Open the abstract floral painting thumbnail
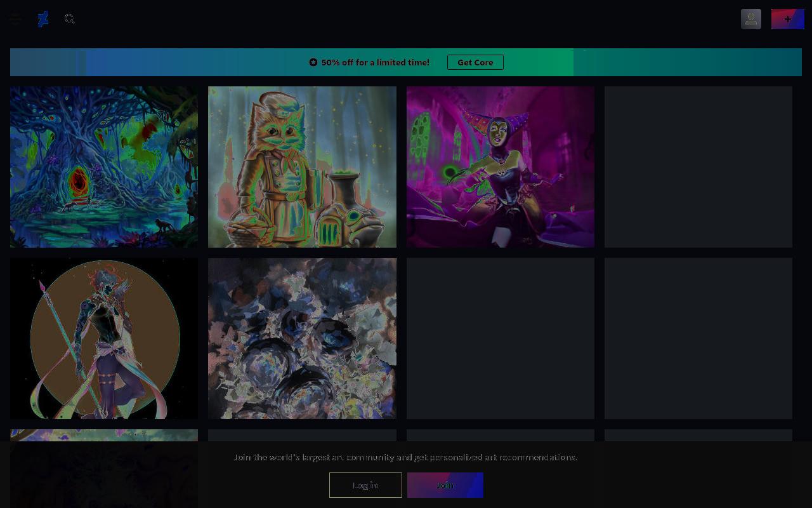812x508 pixels. pyautogui.click(x=302, y=338)
